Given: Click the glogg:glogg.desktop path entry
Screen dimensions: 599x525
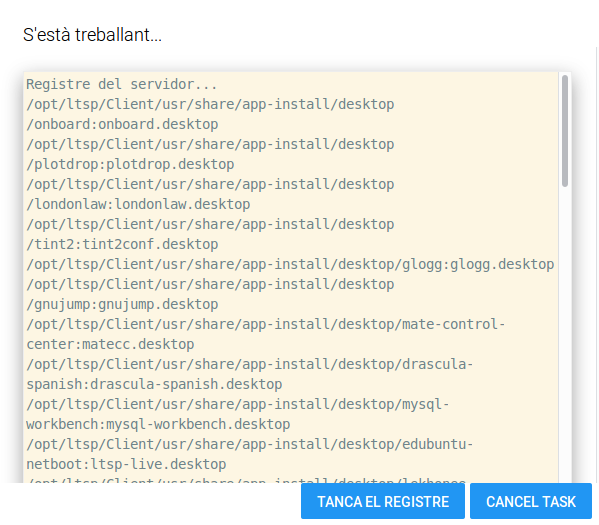Looking at the screenshot, I should pyautogui.click(x=290, y=264).
